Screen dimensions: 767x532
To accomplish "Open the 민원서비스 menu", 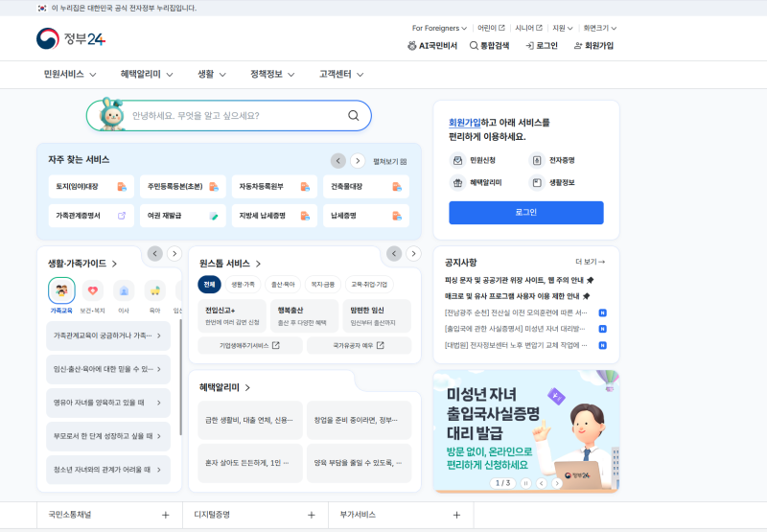I will point(70,75).
